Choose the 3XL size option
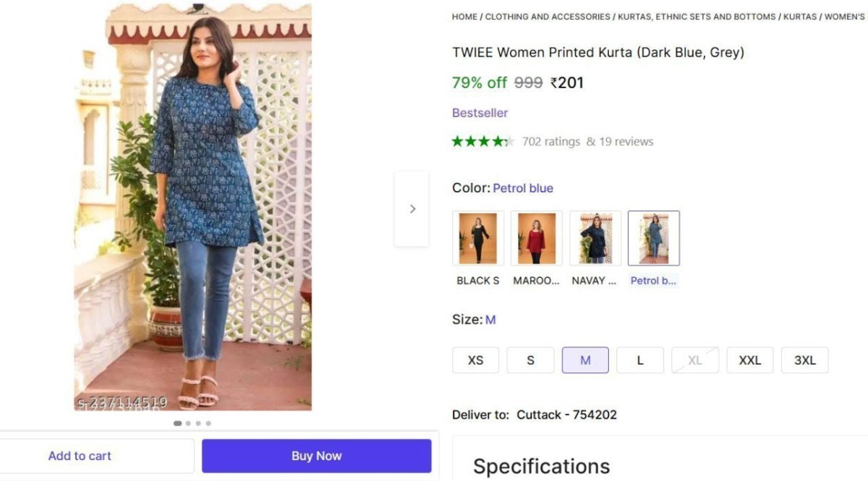 (804, 359)
